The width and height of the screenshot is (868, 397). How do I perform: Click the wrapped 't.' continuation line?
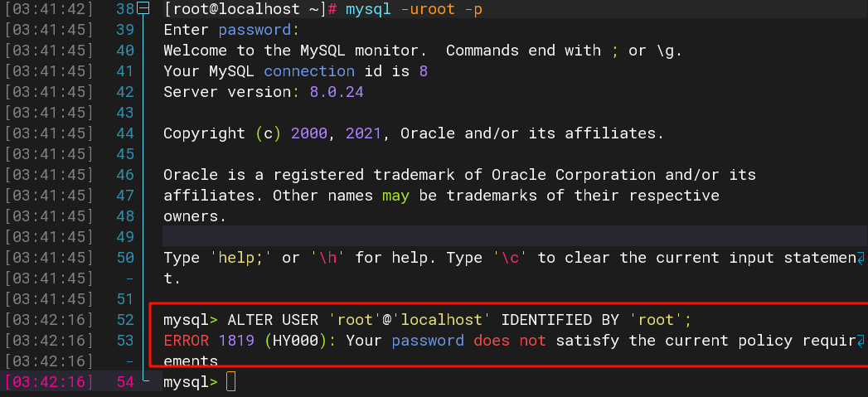(172, 278)
